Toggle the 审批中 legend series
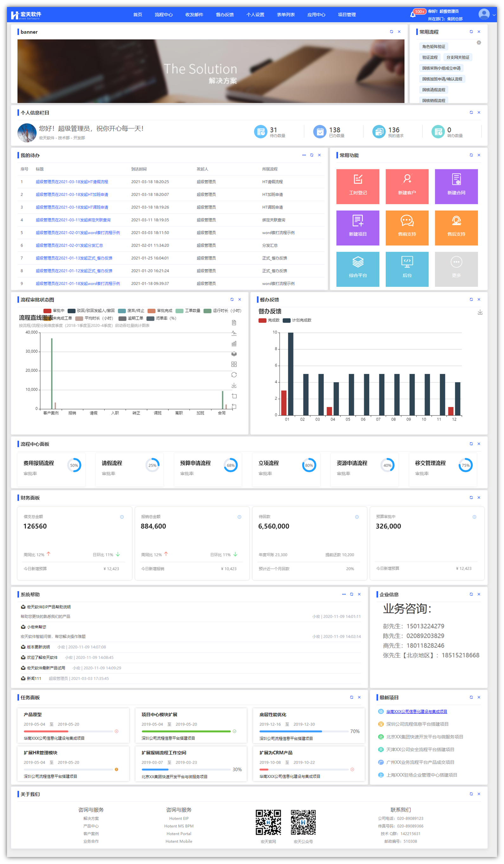The width and height of the screenshot is (504, 864). coord(54,311)
